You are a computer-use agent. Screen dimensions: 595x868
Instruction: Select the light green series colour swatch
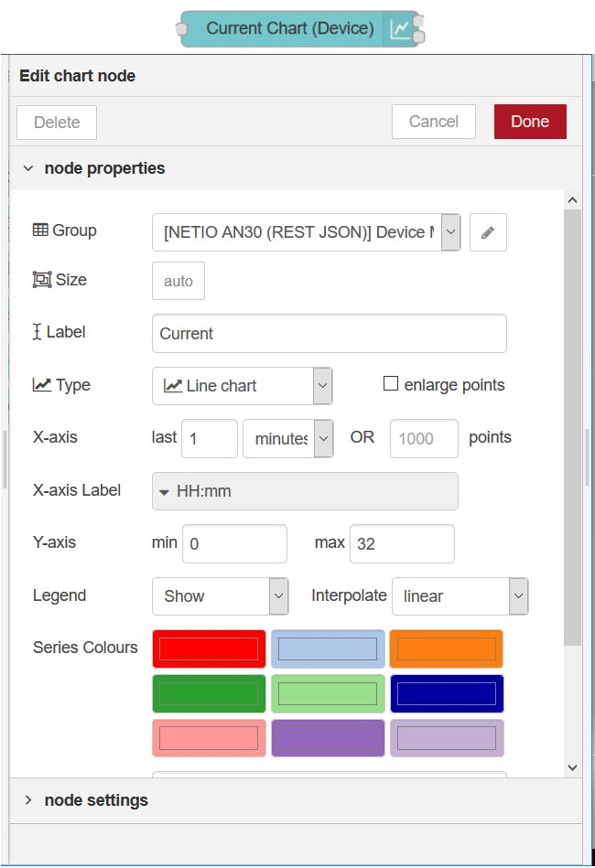(x=328, y=693)
